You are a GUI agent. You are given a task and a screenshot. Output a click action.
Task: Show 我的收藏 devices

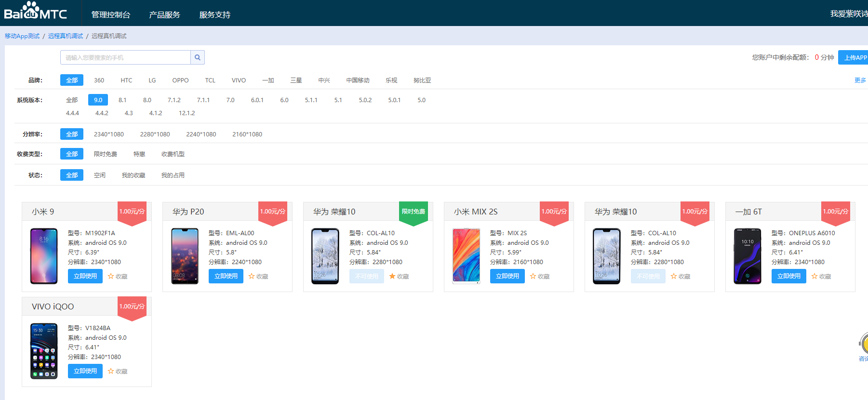click(x=134, y=175)
